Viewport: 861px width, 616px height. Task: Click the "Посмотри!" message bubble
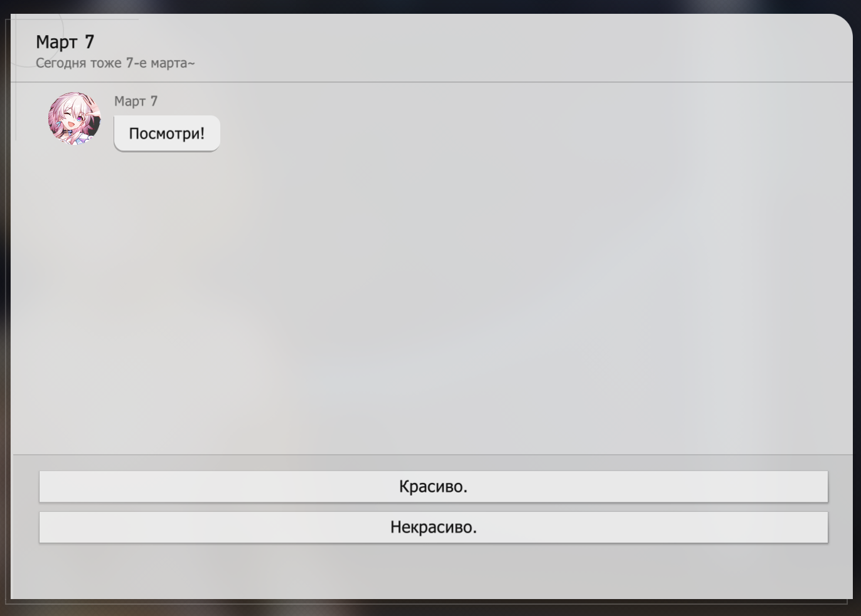coord(167,133)
